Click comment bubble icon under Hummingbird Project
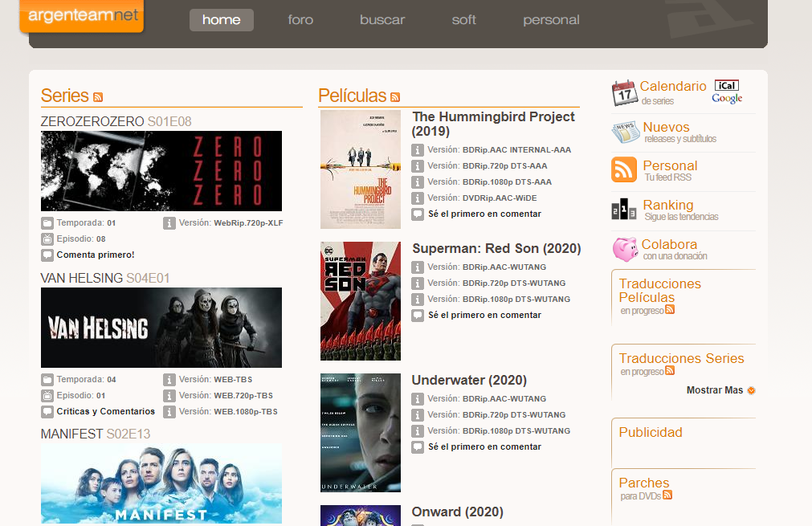Screen dimensions: 812x526 [x=418, y=214]
